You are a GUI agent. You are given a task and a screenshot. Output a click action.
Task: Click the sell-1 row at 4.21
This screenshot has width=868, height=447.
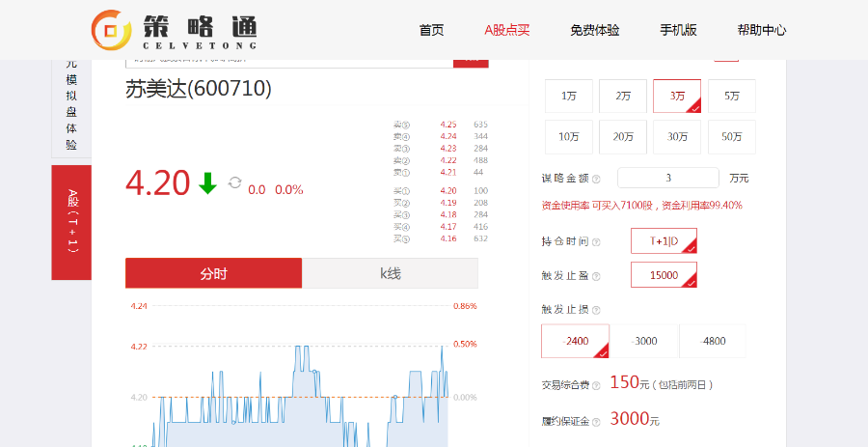(440, 172)
